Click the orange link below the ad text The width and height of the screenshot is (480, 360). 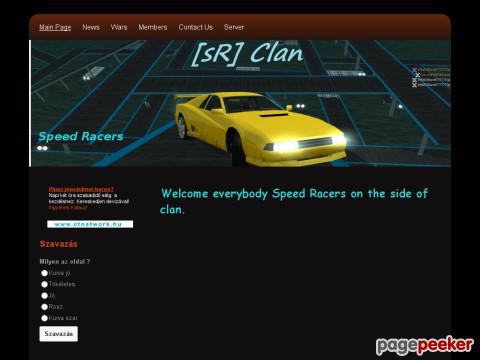[x=68, y=207]
